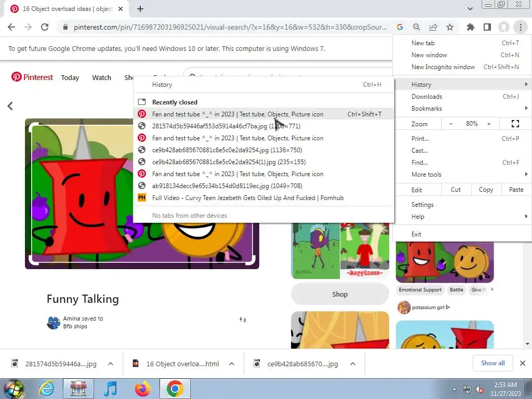Open Settings from Chrome menu

coord(462,205)
